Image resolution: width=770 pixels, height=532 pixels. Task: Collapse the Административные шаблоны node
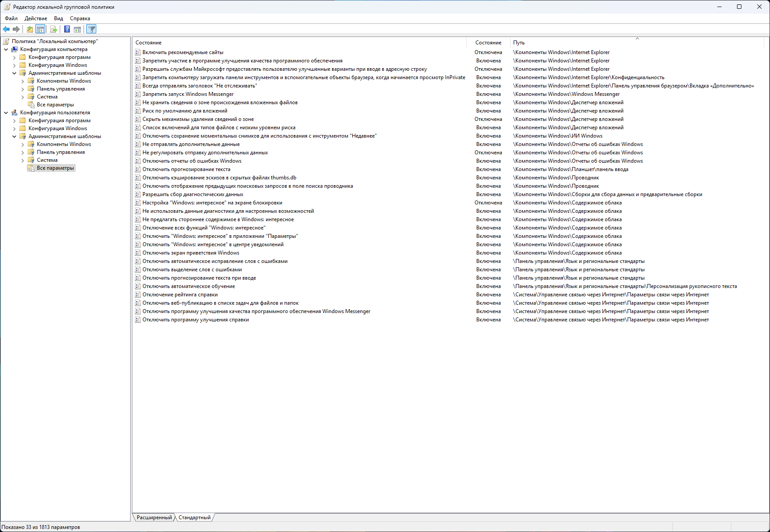15,73
